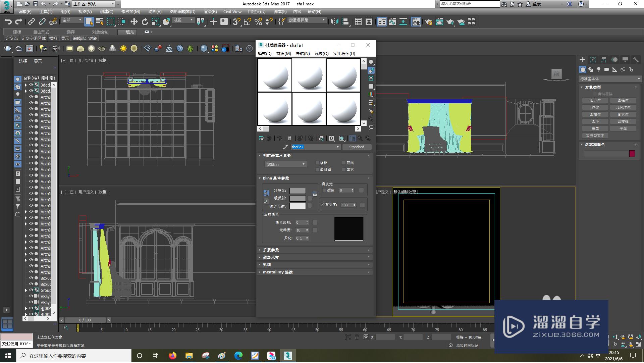Viewport: 644px width, 363px height.
Task: Enable the 双面 two-sided checkbox
Action: tap(344, 163)
